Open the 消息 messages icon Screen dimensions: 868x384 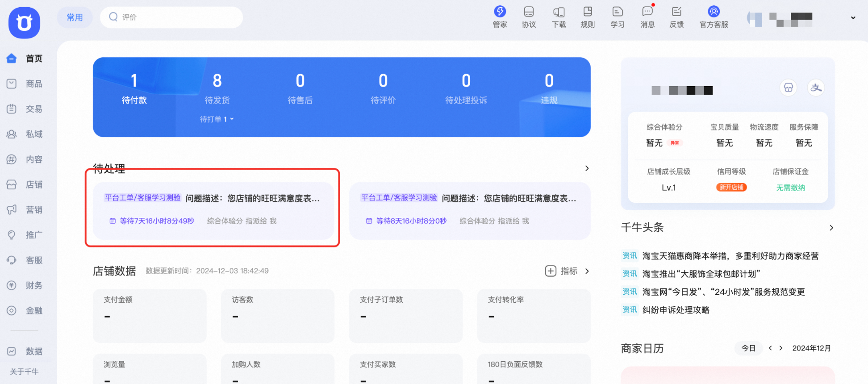[x=647, y=12]
